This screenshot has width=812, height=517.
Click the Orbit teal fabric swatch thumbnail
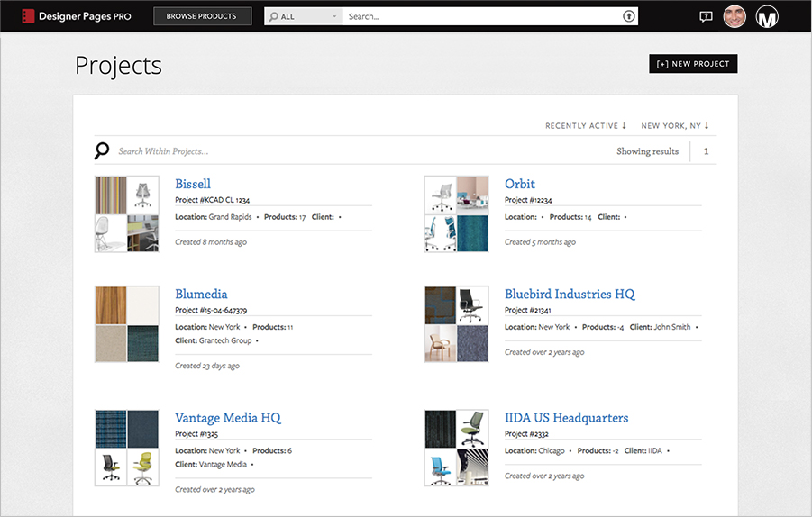click(x=472, y=233)
